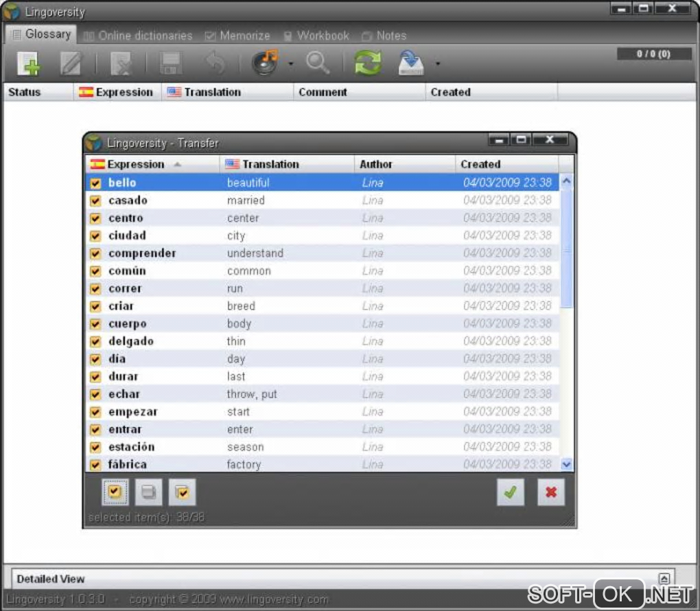Uncheck the bello entry checkbox
The width and height of the screenshot is (700, 611).
point(95,183)
